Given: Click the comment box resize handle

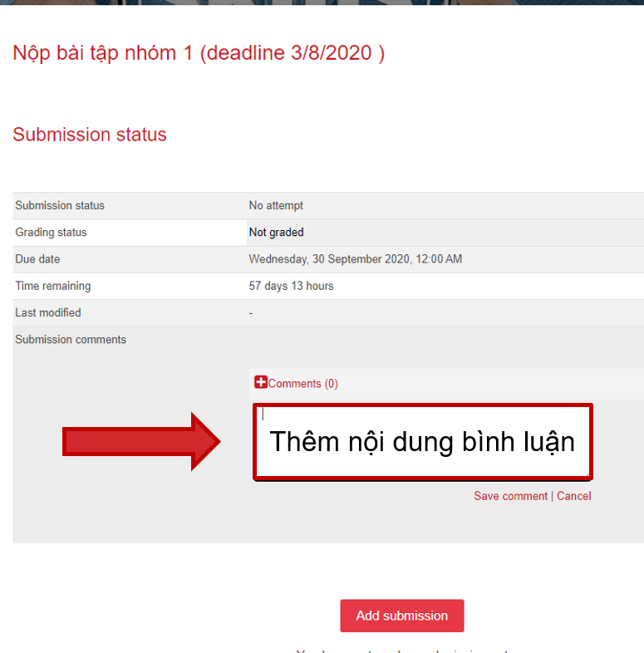Looking at the screenshot, I should (587, 475).
